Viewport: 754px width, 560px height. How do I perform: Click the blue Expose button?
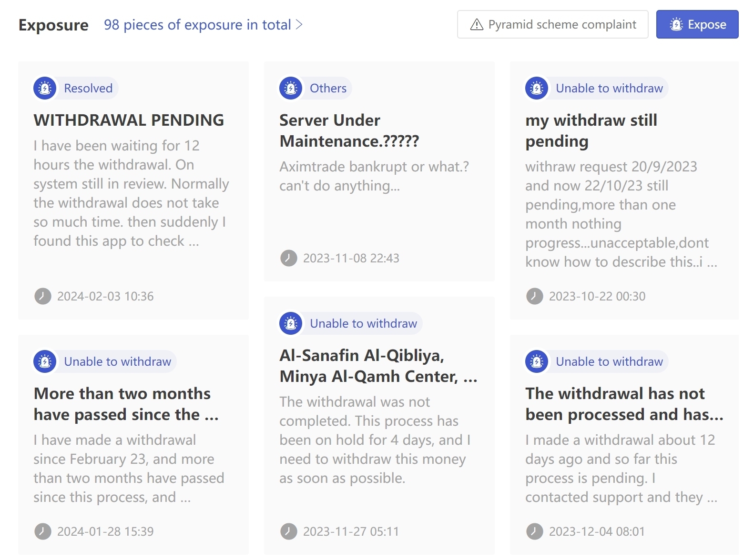tap(697, 24)
